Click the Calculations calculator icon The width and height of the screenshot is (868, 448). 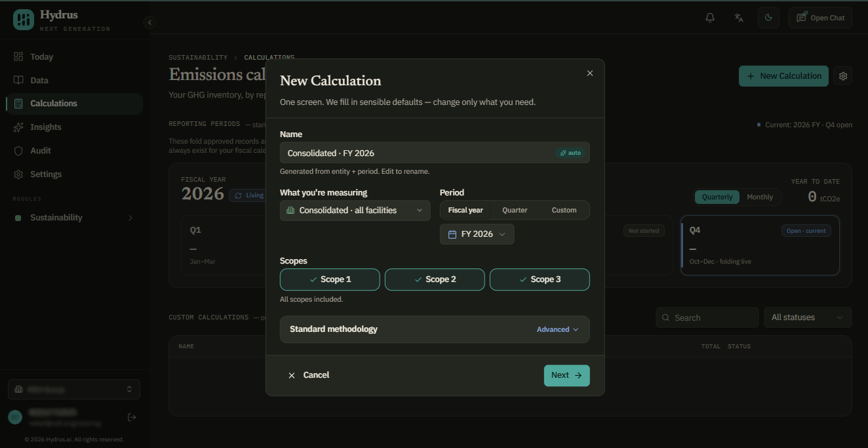pos(18,104)
